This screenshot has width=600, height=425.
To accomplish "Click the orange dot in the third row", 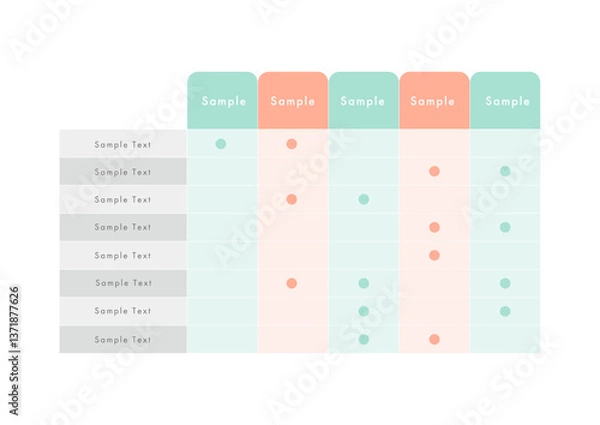I will tap(292, 199).
